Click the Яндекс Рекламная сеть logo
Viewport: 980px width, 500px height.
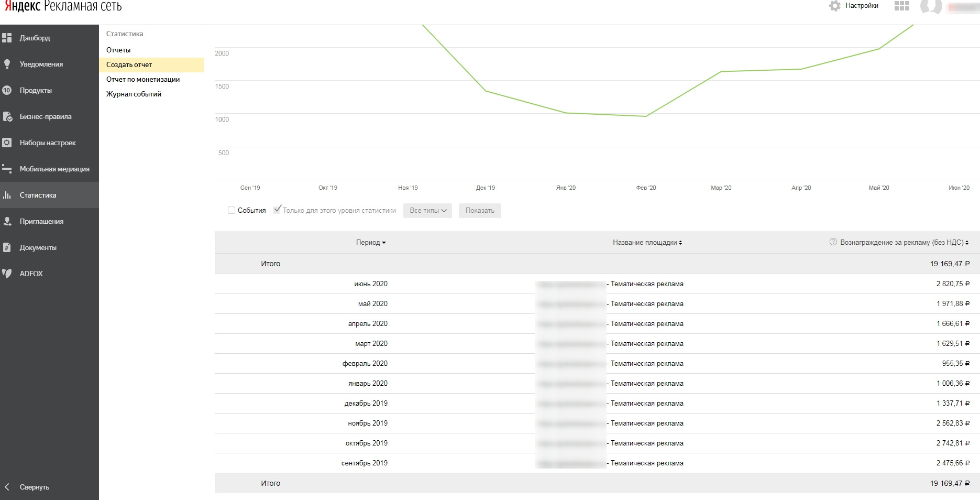coord(63,6)
